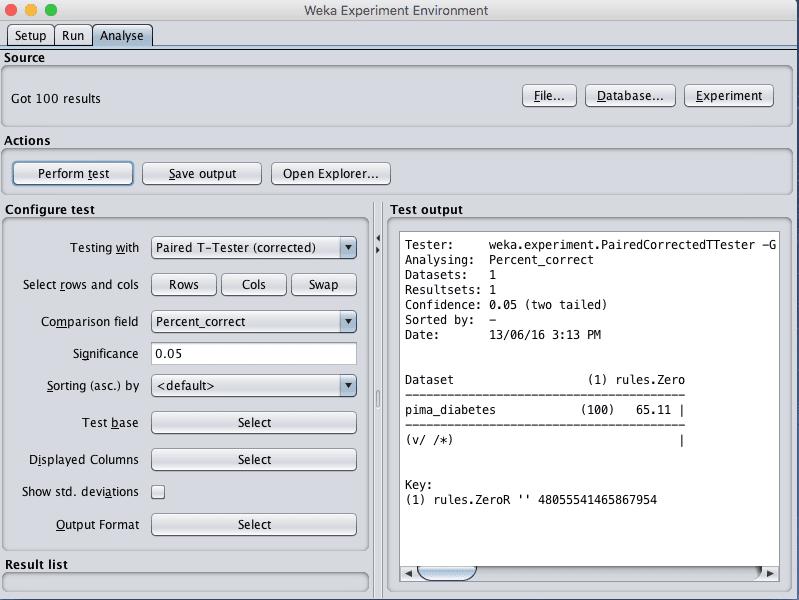Open the Comparison field dropdown
This screenshot has width=799, height=600.
pos(254,322)
